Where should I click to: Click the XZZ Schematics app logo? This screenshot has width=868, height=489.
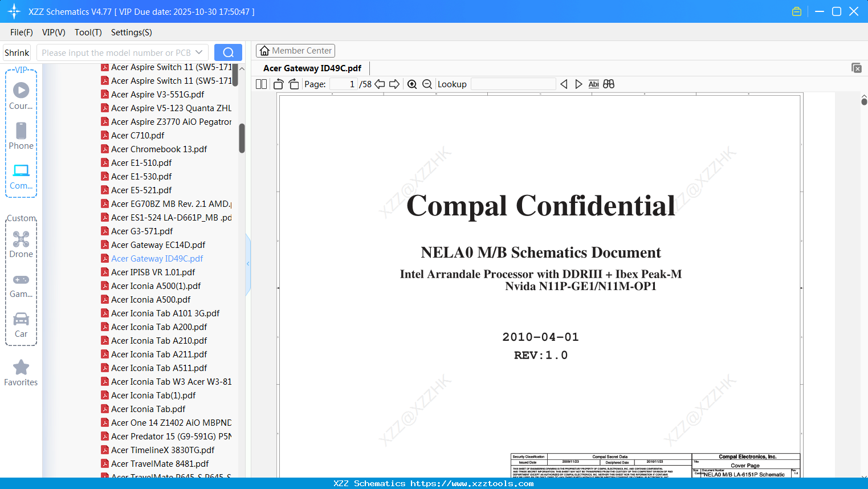pyautogui.click(x=14, y=11)
